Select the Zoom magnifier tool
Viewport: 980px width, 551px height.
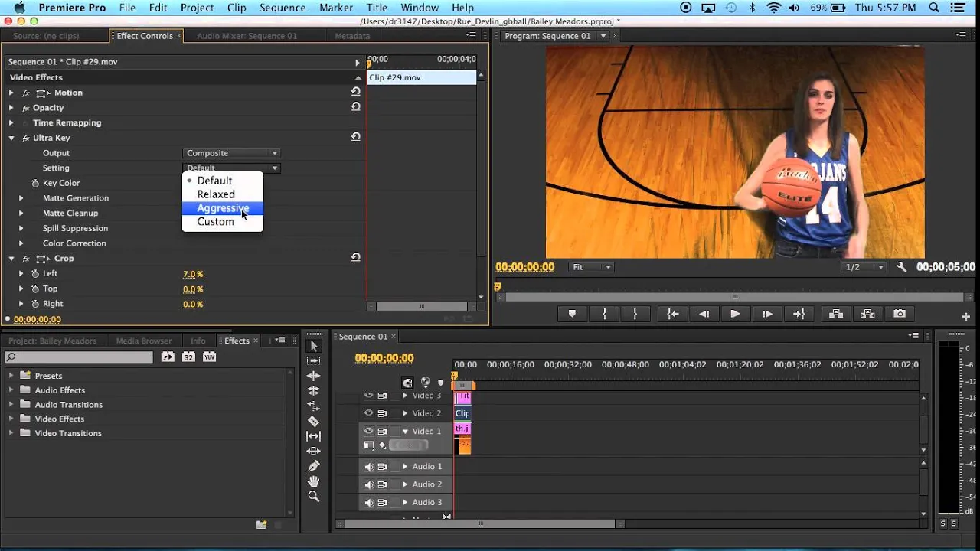pos(314,497)
